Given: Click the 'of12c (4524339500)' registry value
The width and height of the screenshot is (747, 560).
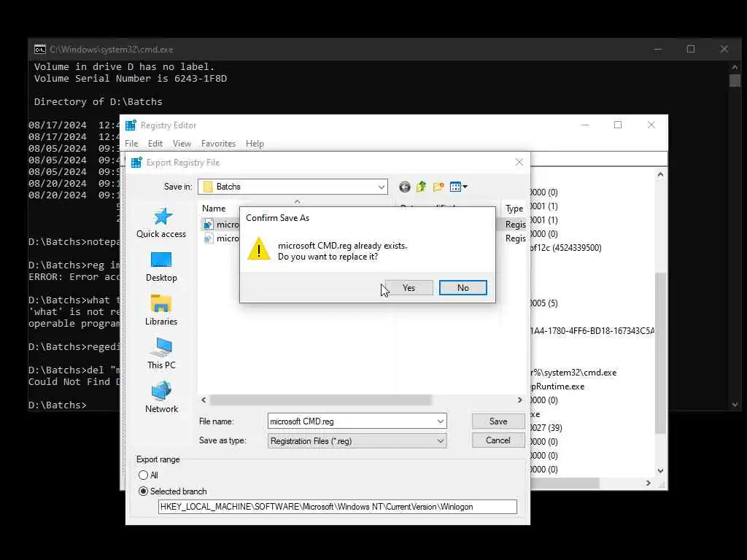Looking at the screenshot, I should (566, 248).
